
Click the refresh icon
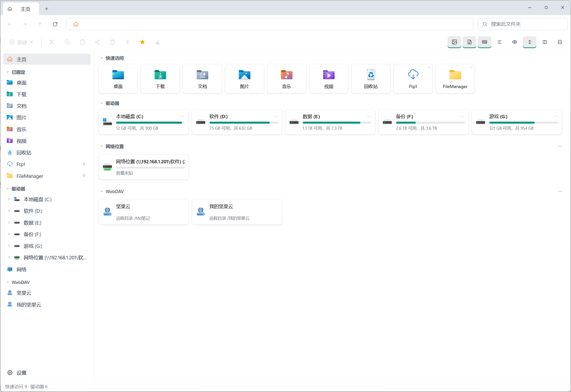coord(55,24)
